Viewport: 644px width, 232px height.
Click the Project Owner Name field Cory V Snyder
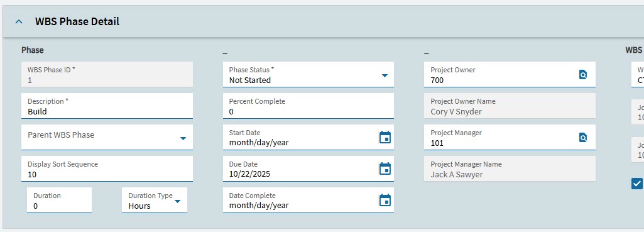pyautogui.click(x=510, y=106)
